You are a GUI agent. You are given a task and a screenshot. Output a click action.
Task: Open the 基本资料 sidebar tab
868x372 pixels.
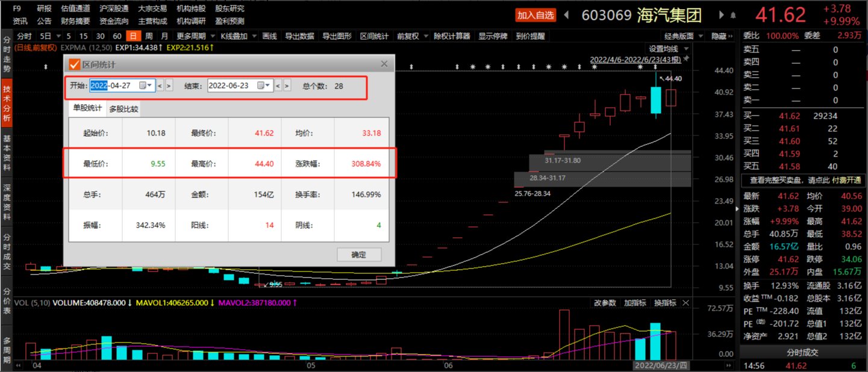pos(7,152)
